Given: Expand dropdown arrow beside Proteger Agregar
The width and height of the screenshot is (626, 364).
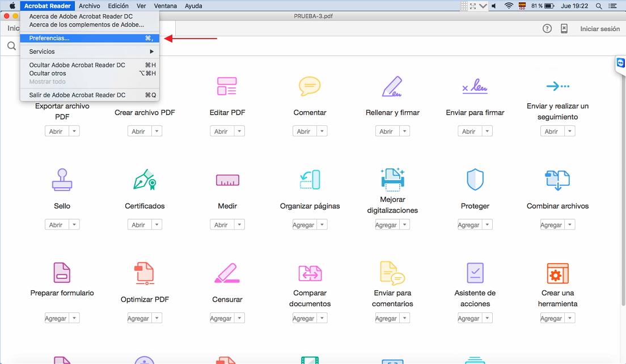Looking at the screenshot, I should [x=488, y=225].
